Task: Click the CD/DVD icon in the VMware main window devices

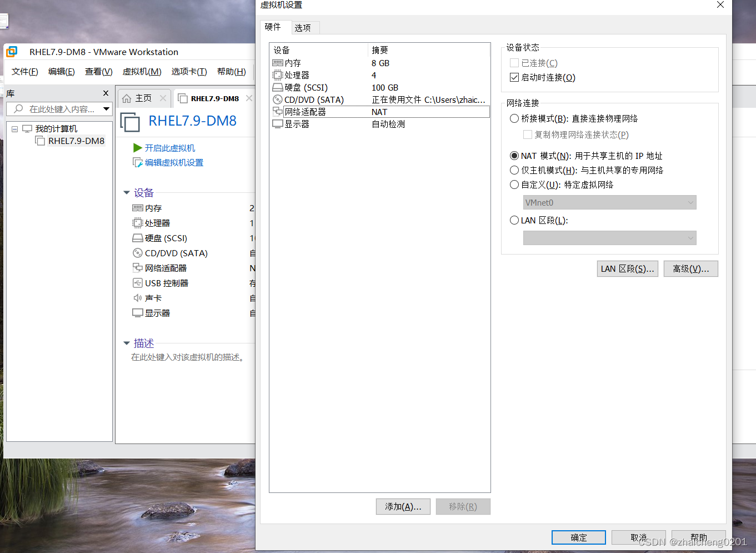Action: point(138,253)
